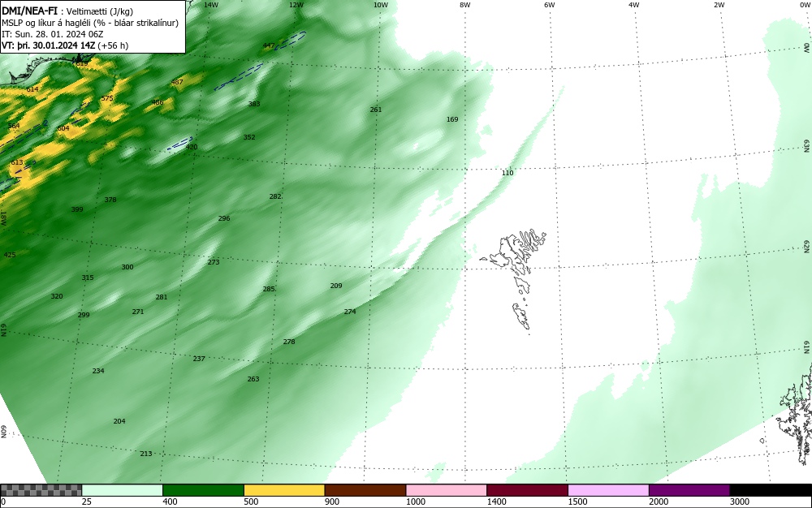Click the map value '425'
Viewport: 812px width, 508px height.
click(x=9, y=255)
